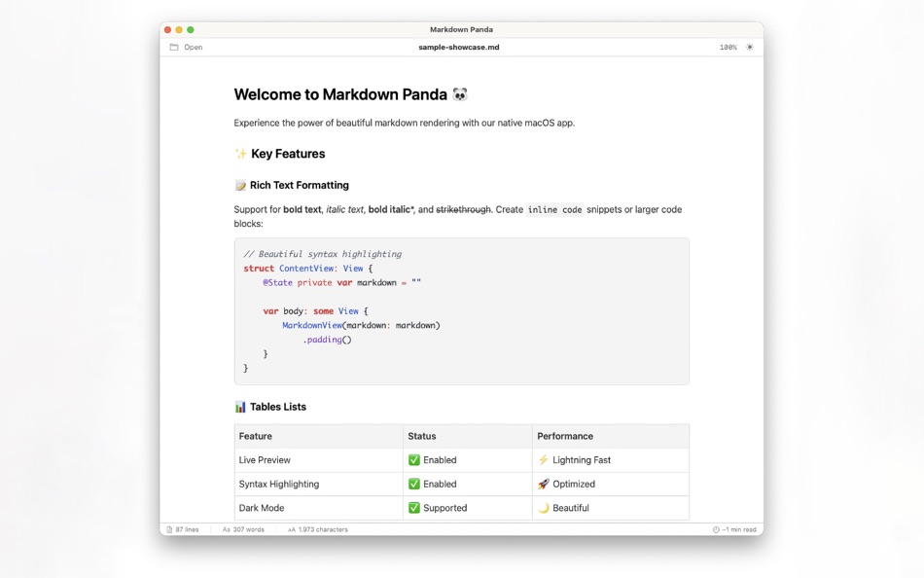The height and width of the screenshot is (578, 924).
Task: Click the green check in Syntax Highlighting row
Action: 414,484
